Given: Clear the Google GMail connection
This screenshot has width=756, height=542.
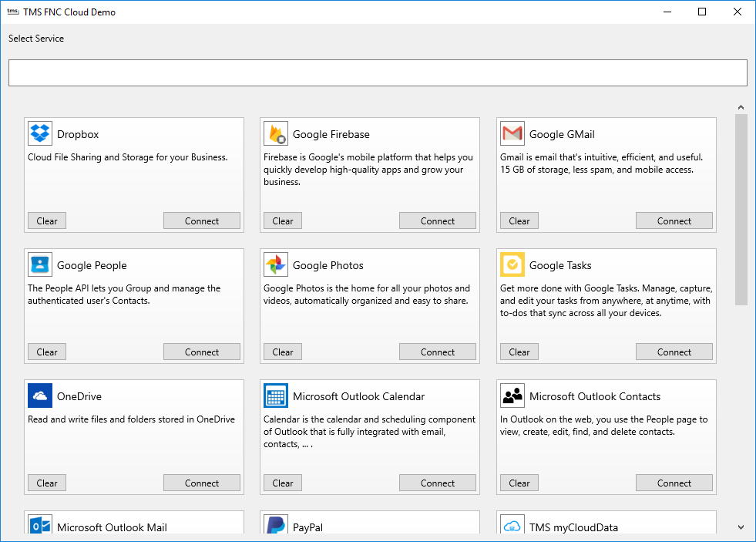Looking at the screenshot, I should click(x=519, y=221).
